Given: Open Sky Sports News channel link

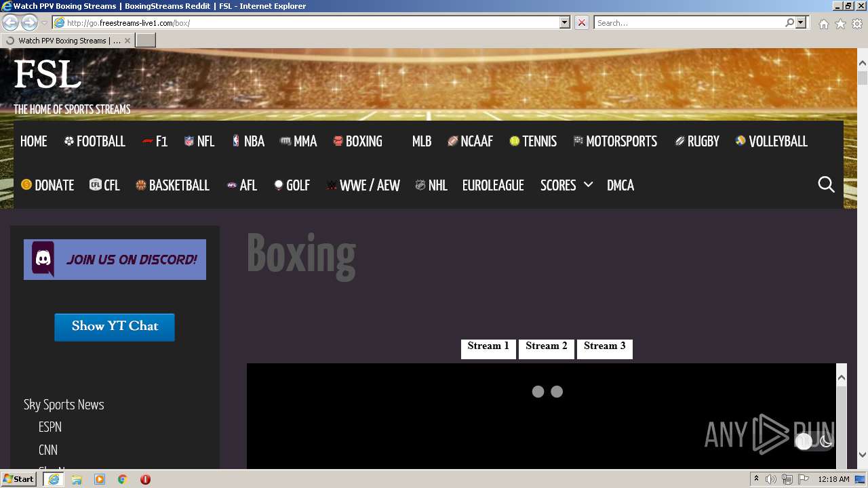Looking at the screenshot, I should click(64, 405).
